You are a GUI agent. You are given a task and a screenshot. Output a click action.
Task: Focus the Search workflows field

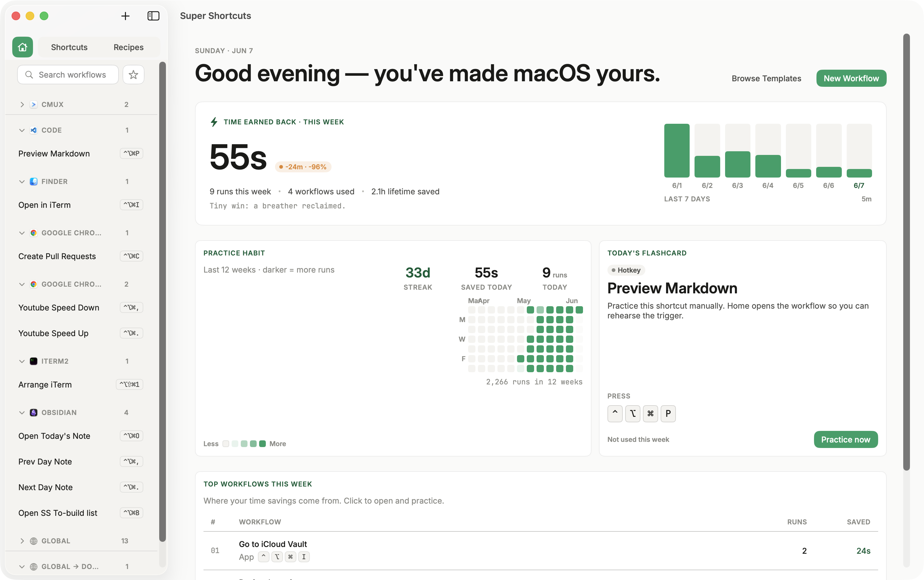[x=68, y=75]
